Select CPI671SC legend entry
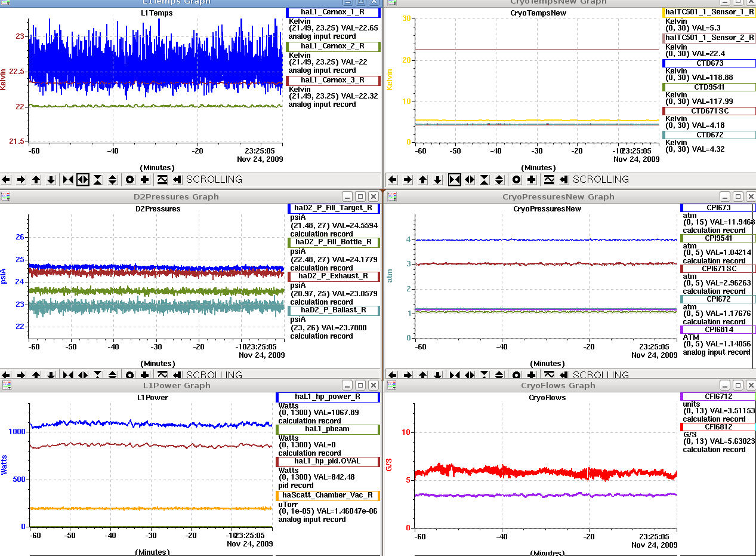 [718, 269]
